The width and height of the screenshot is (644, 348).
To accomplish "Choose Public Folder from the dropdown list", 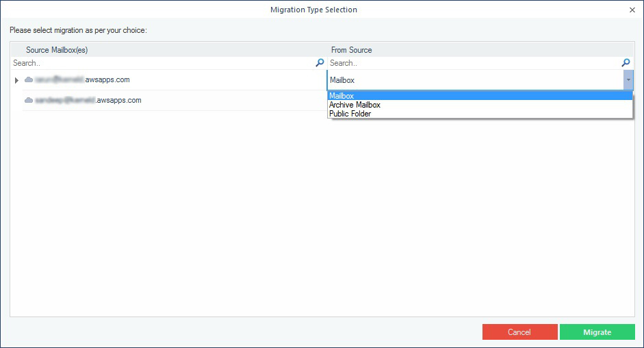I will (x=480, y=114).
